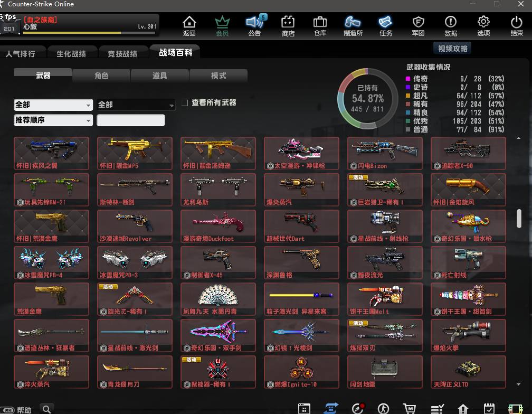Expand the second 全部 dark dropdown
Screen dimensions: 532x414
click(136, 105)
